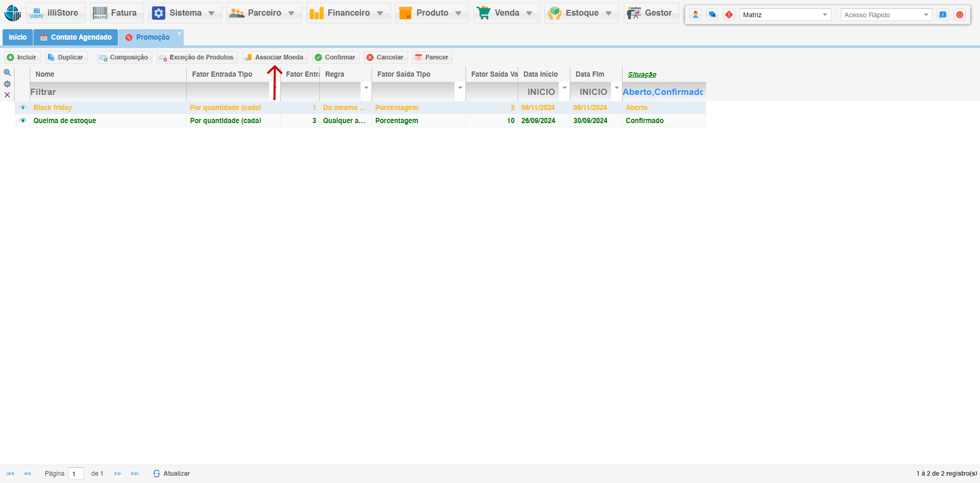
Task: Open grid settings gear icon
Action: point(7,84)
